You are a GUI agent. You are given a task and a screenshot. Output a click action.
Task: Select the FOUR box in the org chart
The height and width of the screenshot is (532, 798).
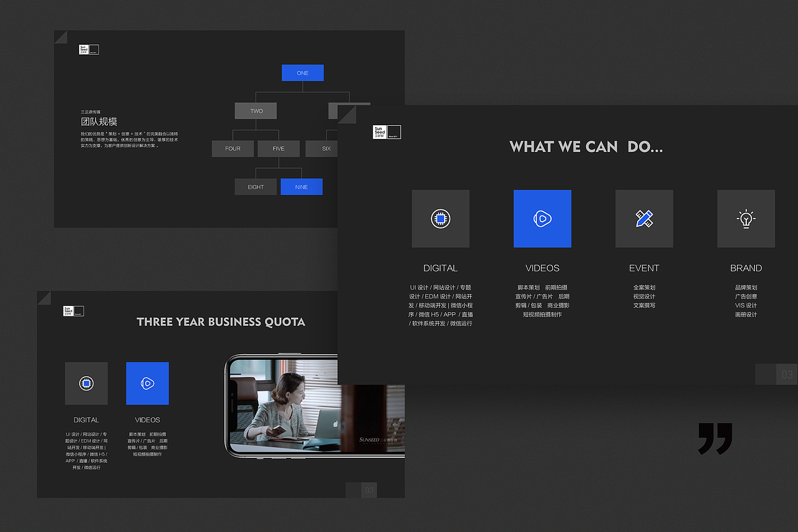tap(233, 149)
